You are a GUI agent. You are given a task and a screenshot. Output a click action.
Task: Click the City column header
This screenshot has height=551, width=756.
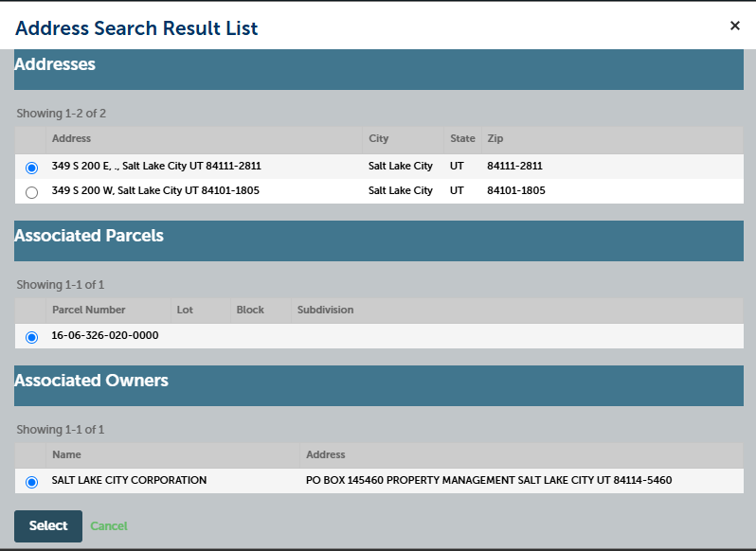[379, 139]
